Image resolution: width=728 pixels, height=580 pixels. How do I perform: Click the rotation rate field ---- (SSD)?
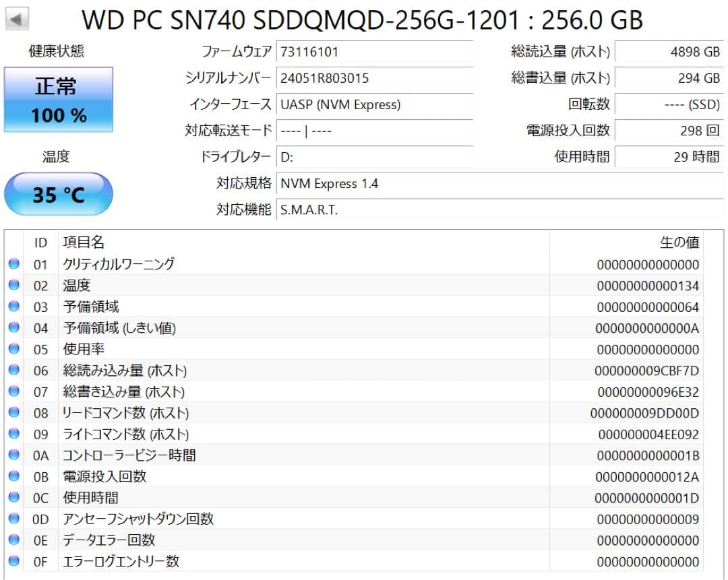669,104
